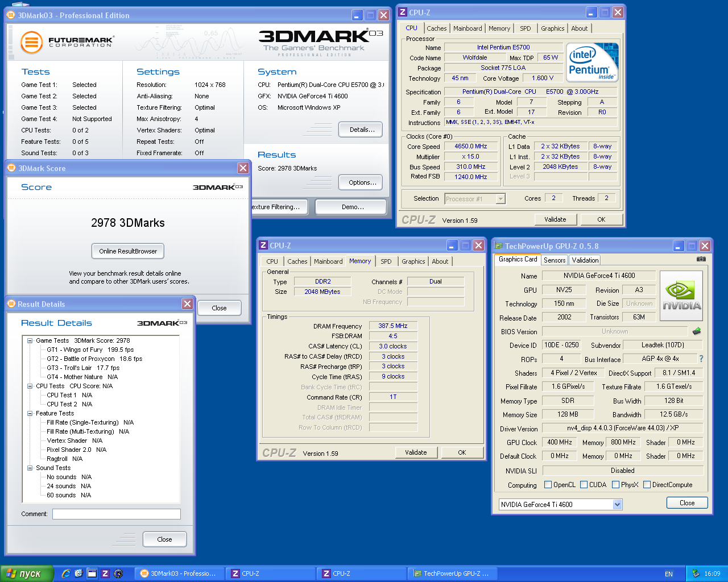The image size is (728, 582).
Task: Click the Close button in GPU-Z
Action: (687, 503)
